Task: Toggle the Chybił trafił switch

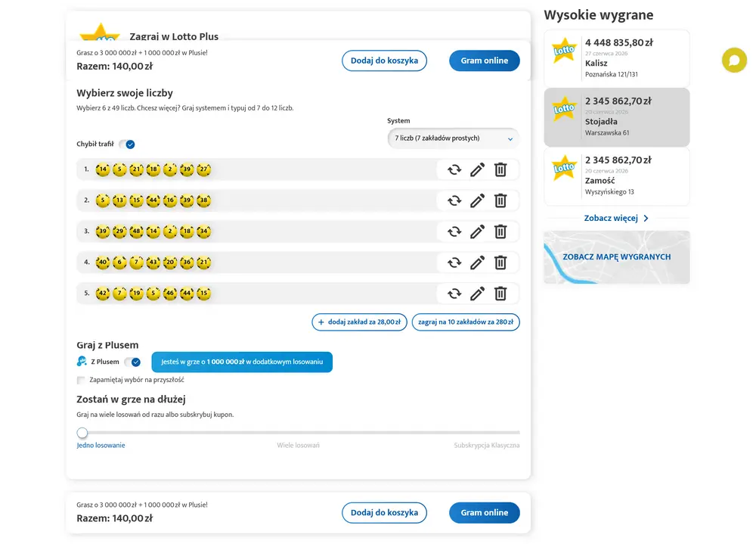Action: click(127, 145)
